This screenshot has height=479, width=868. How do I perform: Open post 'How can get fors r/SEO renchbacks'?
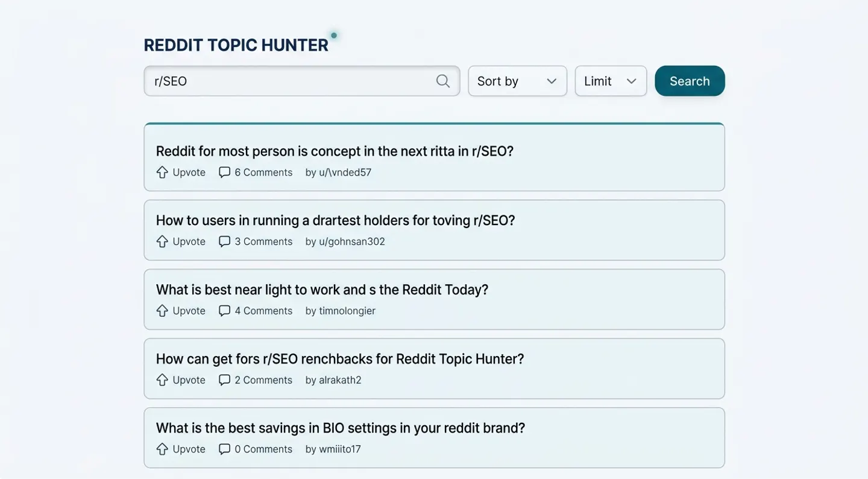340,359
